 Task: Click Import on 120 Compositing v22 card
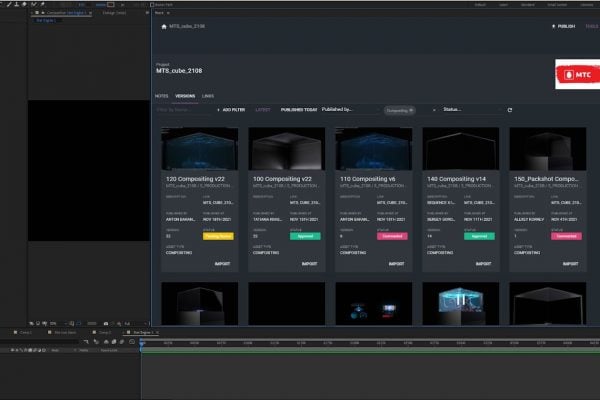tap(222, 264)
